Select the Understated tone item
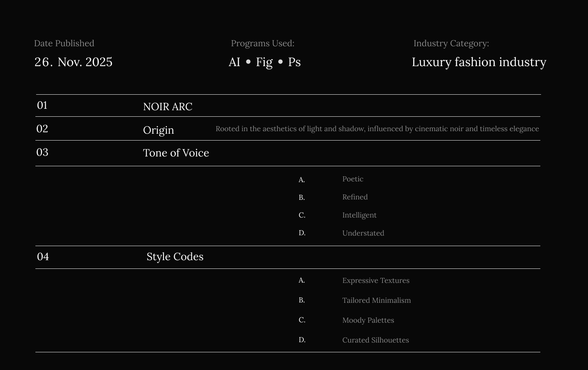This screenshot has height=370, width=588. (x=363, y=233)
